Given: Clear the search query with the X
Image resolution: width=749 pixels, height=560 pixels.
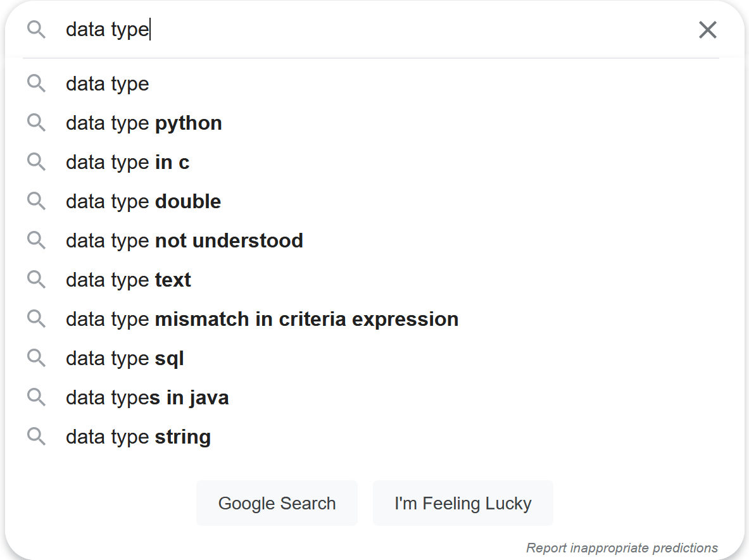Looking at the screenshot, I should (x=707, y=30).
